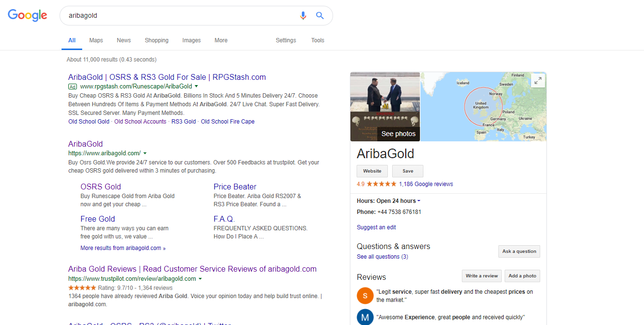Click the https://www.aribagold.com/ URL text
Screen dimensions: 644x325
point(104,153)
